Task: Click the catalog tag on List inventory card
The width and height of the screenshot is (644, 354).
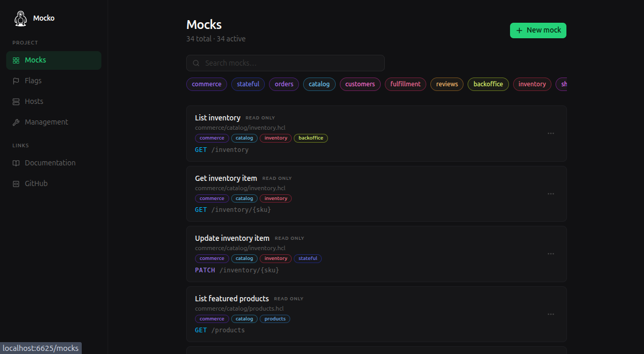Action: [x=244, y=138]
